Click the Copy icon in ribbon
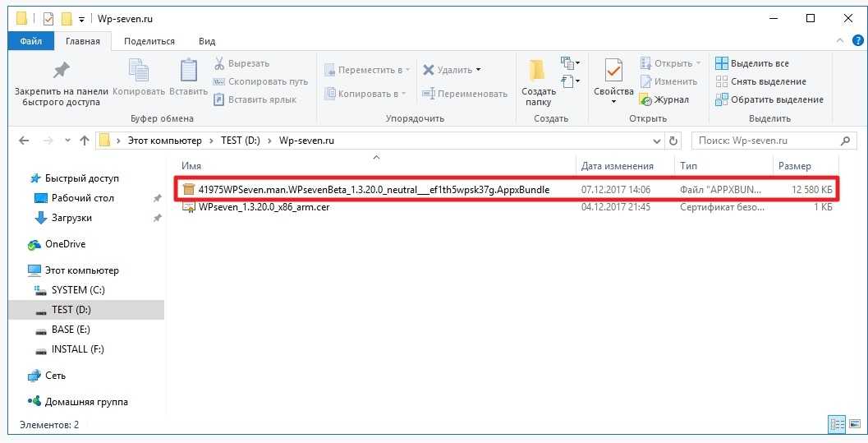This screenshot has width=868, height=443. tap(139, 72)
